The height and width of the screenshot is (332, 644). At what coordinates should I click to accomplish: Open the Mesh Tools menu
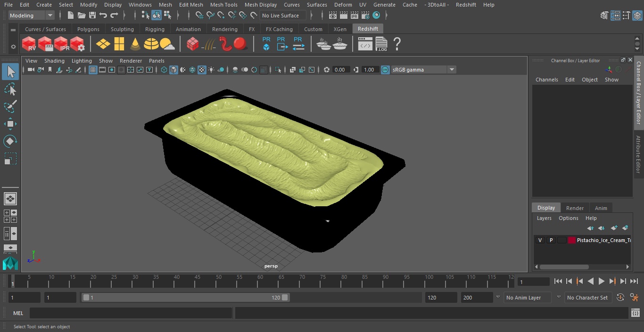tap(223, 5)
